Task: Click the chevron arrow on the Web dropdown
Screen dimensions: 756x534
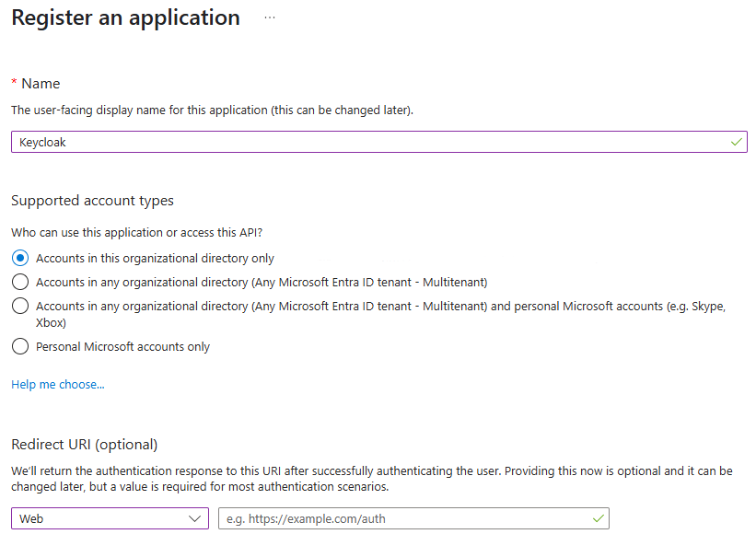Action: pos(195,518)
